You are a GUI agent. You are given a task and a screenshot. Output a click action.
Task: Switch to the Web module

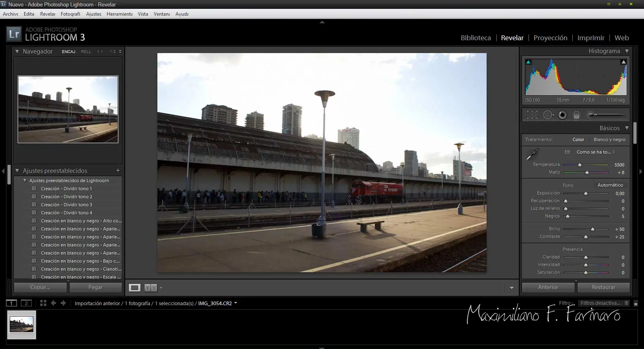[621, 38]
